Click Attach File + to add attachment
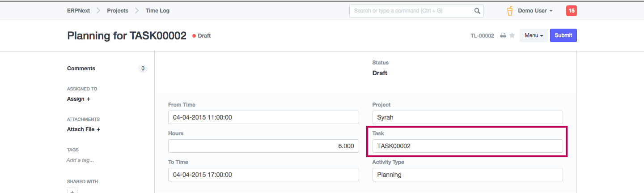Image resolution: width=644 pixels, height=193 pixels. pos(84,129)
